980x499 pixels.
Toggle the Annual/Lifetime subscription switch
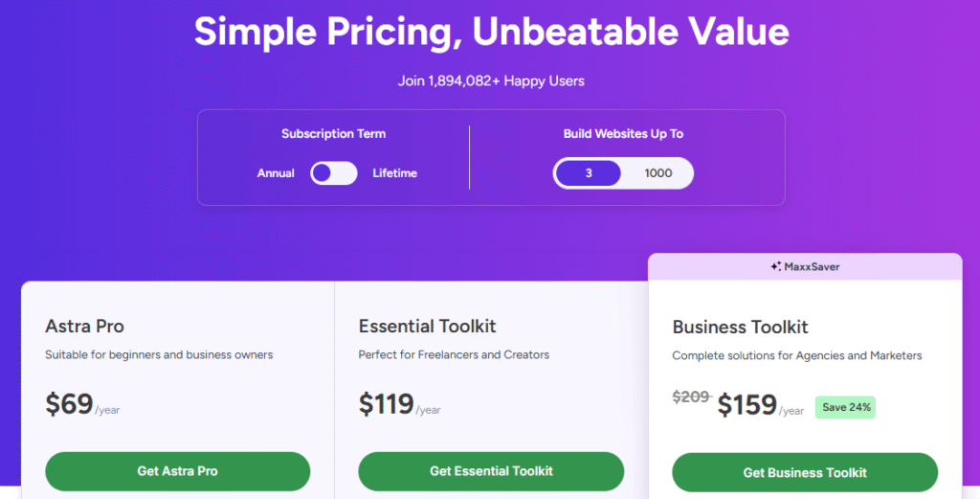tap(334, 173)
